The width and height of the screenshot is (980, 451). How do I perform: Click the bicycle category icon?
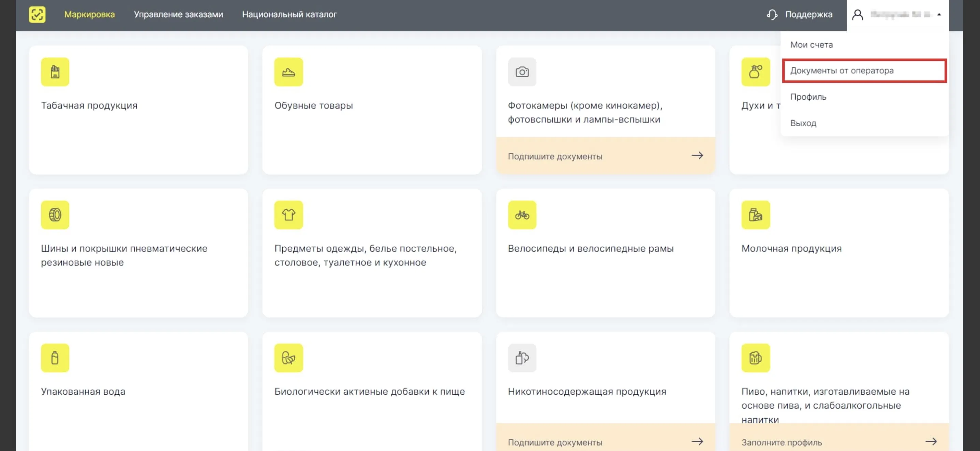(x=522, y=215)
